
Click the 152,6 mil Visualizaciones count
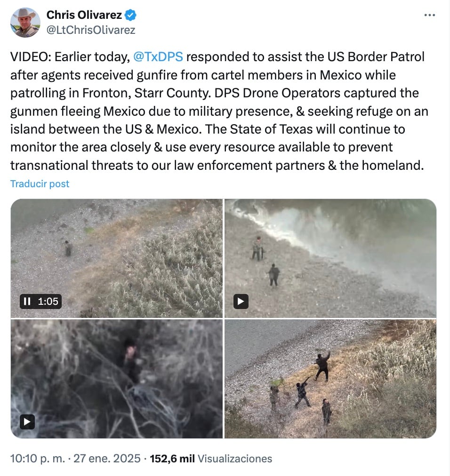tap(211, 459)
